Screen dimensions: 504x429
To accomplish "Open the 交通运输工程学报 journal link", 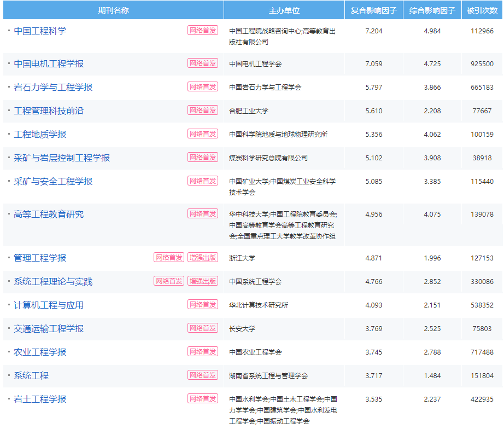I will pos(49,328).
